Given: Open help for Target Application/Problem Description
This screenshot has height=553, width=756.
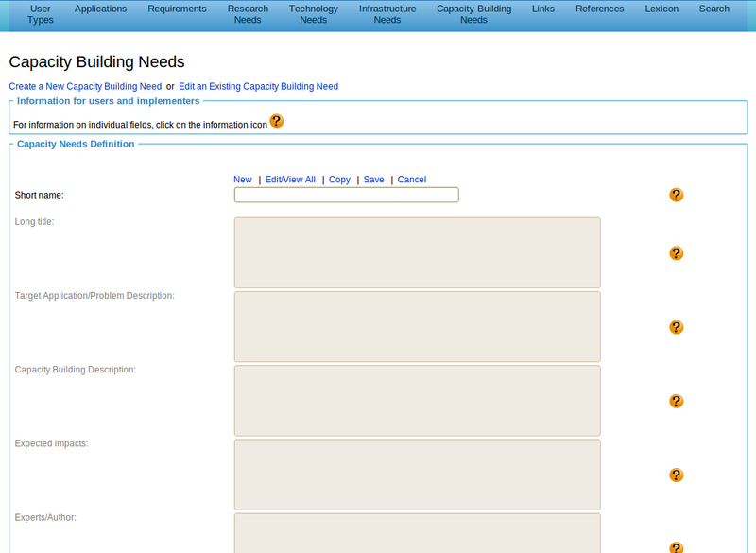Looking at the screenshot, I should [676, 327].
